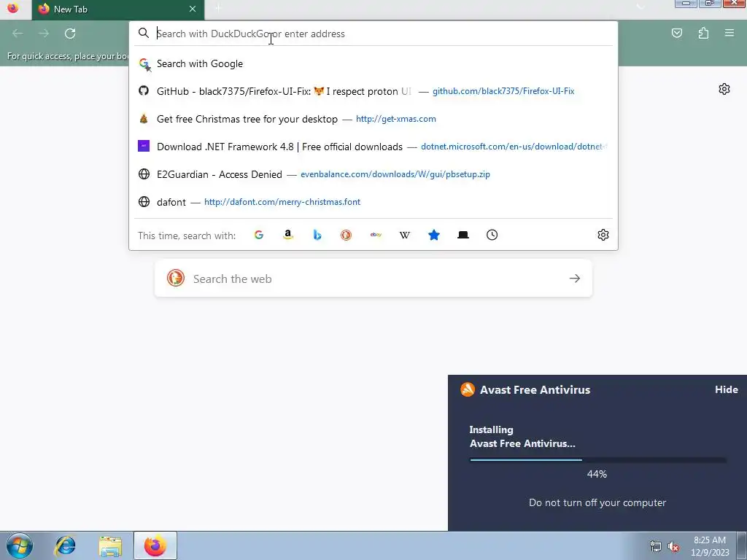
Task: Search this time with Google icon
Action: tap(259, 235)
